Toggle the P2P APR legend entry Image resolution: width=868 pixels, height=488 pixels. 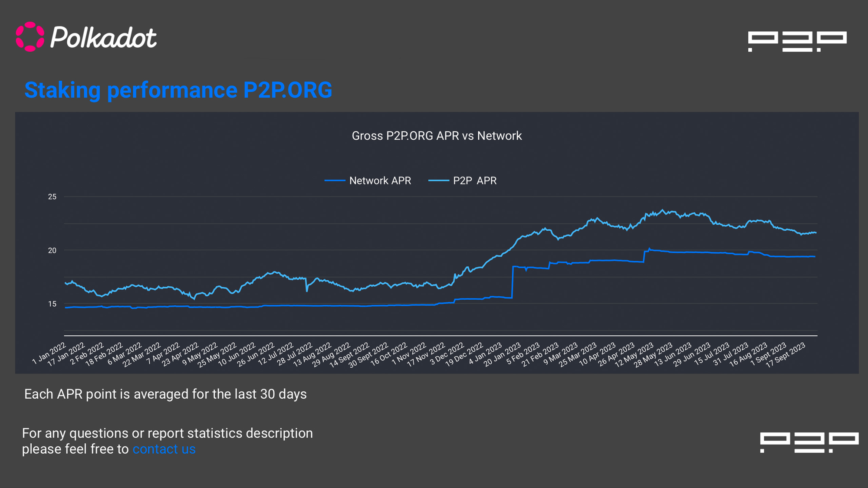tap(462, 180)
